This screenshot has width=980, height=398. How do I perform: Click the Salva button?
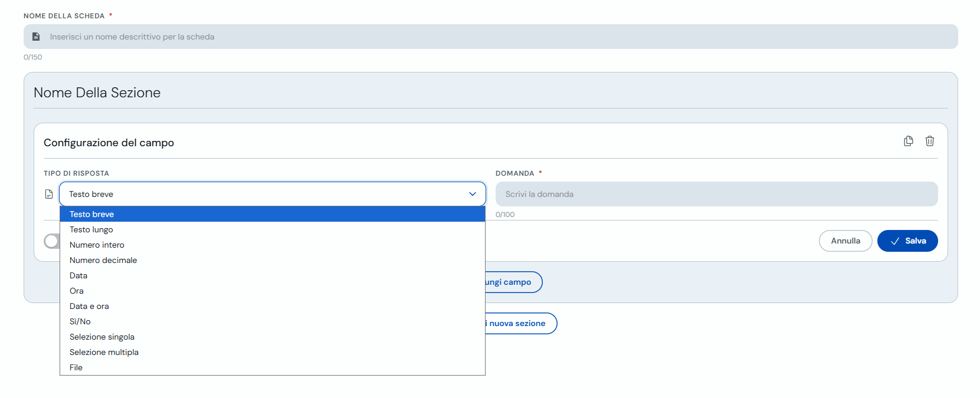(907, 241)
